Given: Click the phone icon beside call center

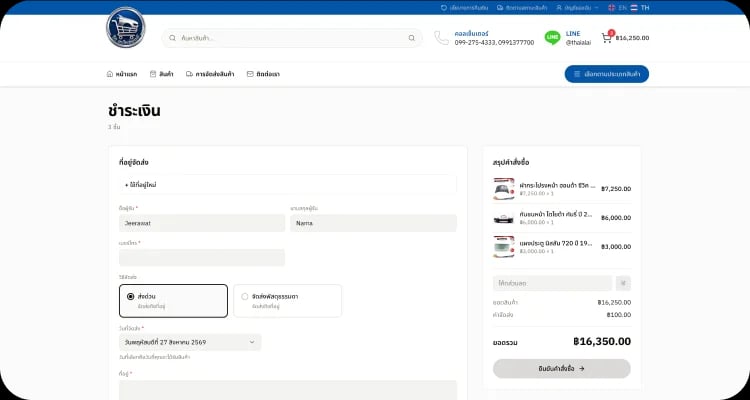Looking at the screenshot, I should point(441,38).
